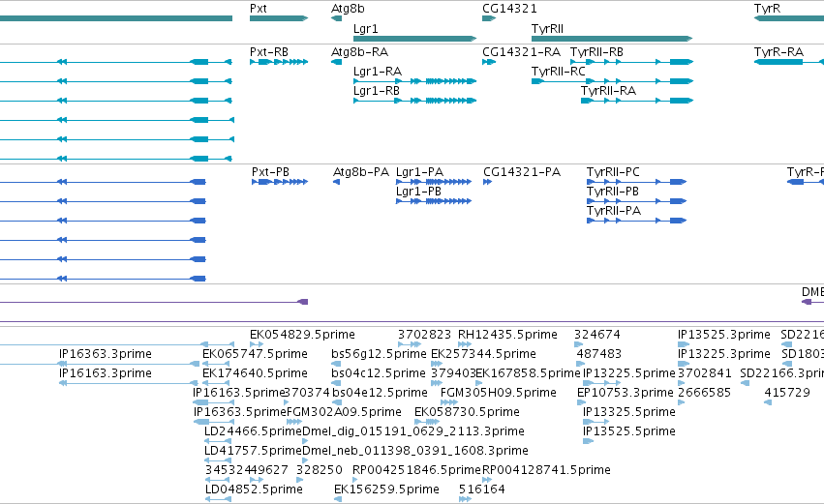Viewport: 824px width, 504px height.
Task: Select protein TyrRII-PC
Action: (636, 182)
